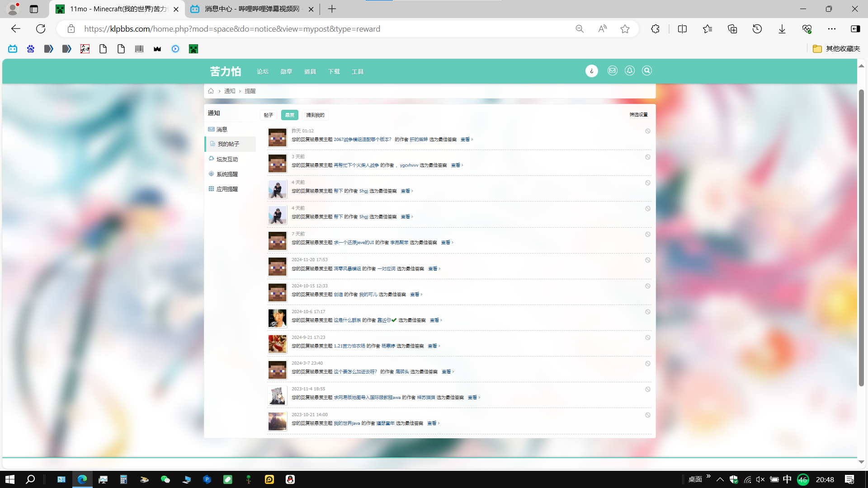Open the 其他收藏夹 bookmarks folder

(x=836, y=49)
